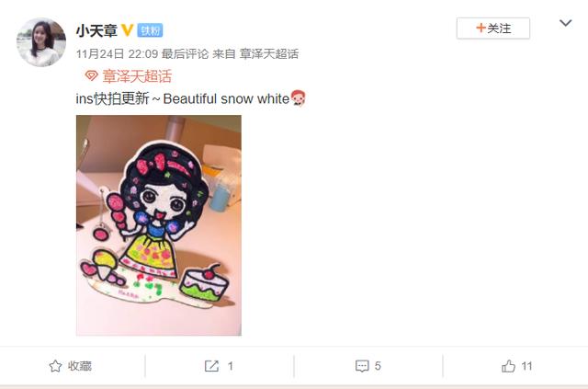Click the gold V verification badge
The image size is (588, 389).
128,30
